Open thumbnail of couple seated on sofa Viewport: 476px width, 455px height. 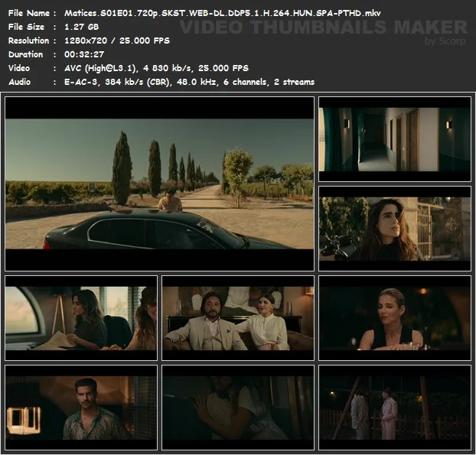[238, 318]
